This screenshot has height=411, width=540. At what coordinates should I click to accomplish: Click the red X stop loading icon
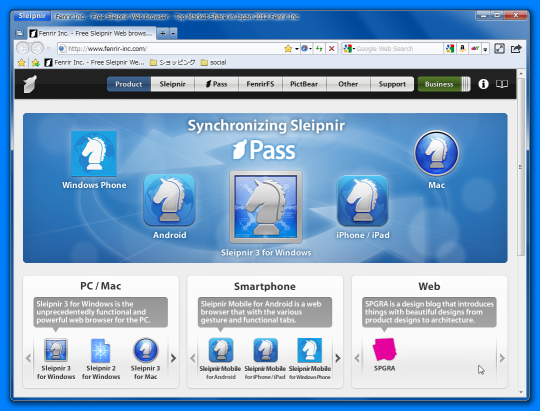332,49
